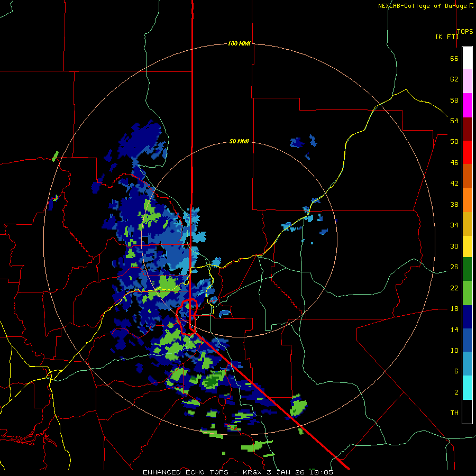The width and height of the screenshot is (476, 476).
Task: Click the light pink legend swatch
Action: 467,81
